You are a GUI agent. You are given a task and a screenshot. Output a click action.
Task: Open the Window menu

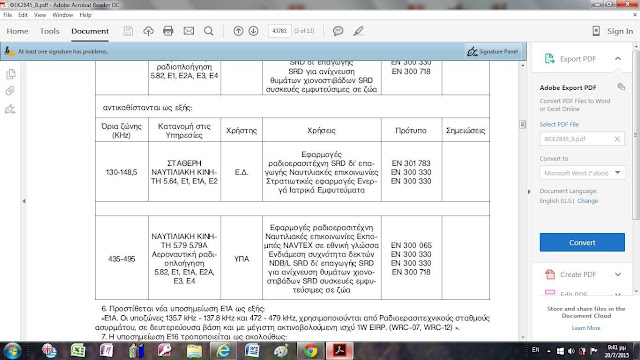[62, 15]
